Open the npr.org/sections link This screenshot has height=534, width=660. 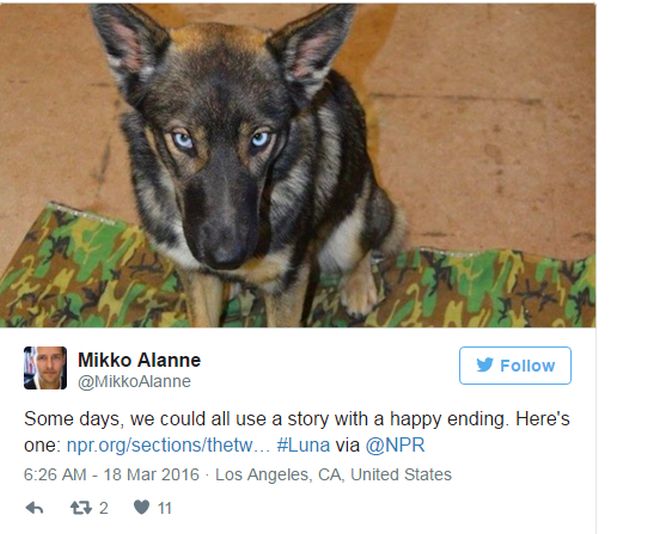point(169,445)
